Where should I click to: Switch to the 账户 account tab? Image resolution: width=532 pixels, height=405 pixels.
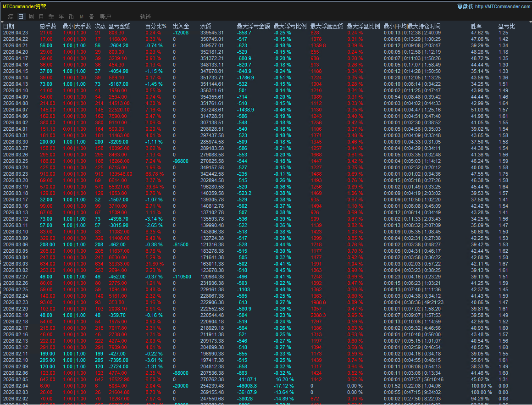click(x=105, y=17)
